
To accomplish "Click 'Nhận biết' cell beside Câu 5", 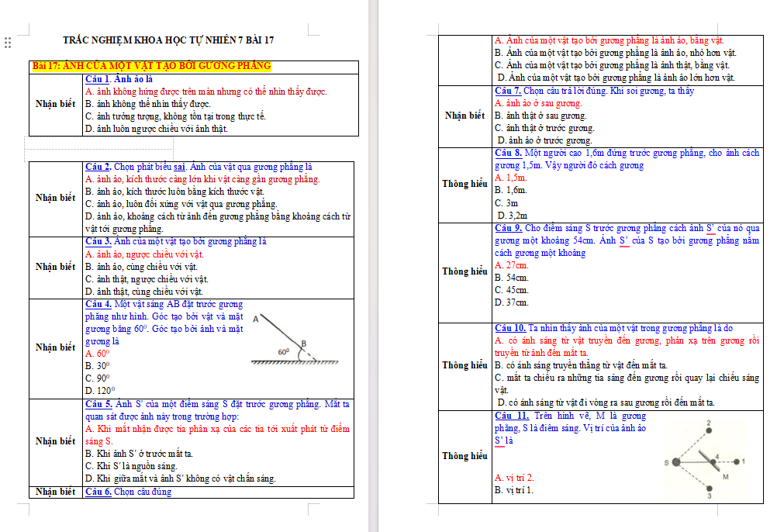I will (56, 441).
